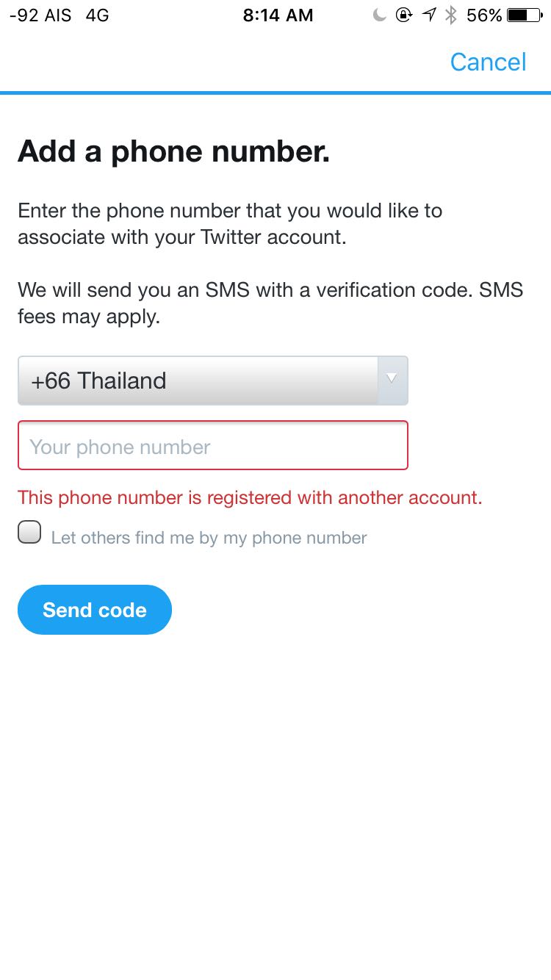Click the country code dropdown arrow

click(392, 379)
